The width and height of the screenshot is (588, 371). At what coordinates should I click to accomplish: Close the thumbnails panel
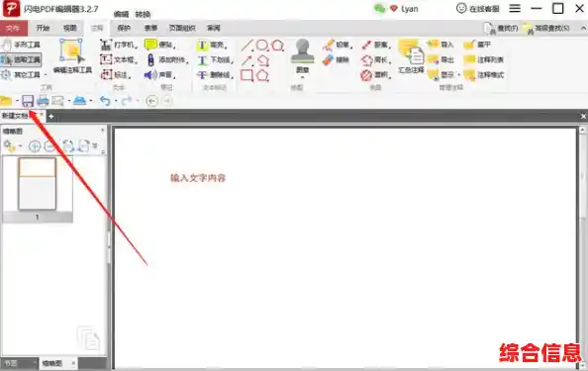tap(102, 131)
